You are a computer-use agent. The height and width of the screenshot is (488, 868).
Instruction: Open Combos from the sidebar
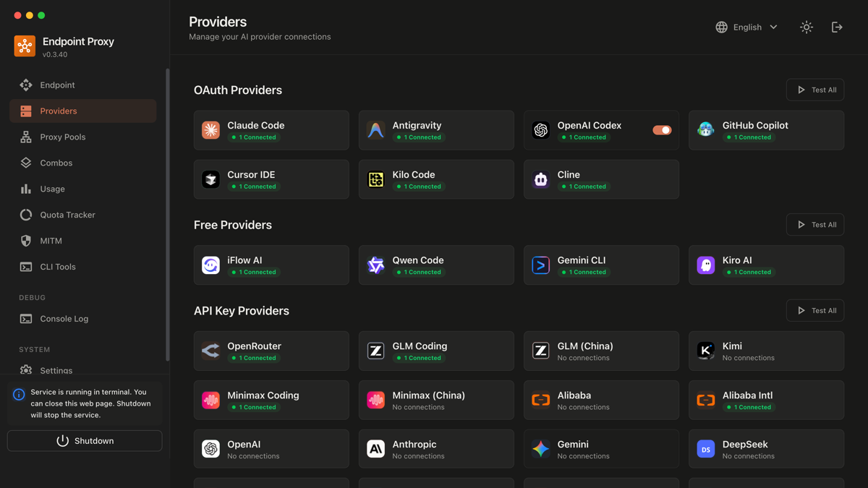83,163
